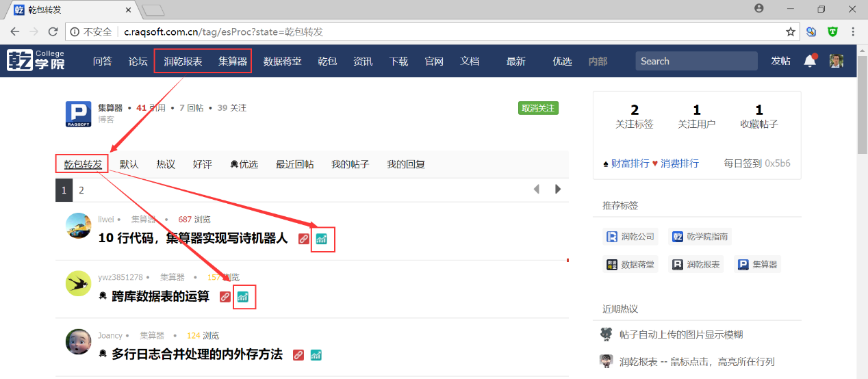Click the address bar URL
Viewport: 868px width, 379px height.
coord(223,31)
